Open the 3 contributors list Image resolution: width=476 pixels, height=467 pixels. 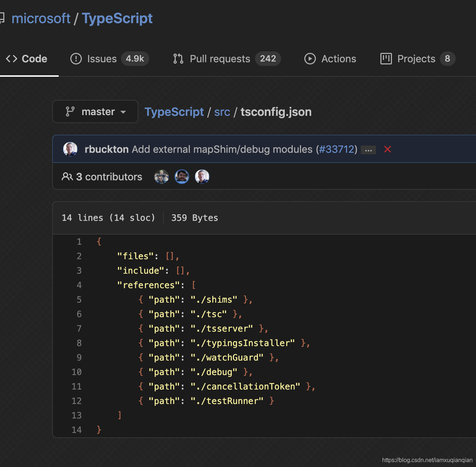click(x=109, y=177)
